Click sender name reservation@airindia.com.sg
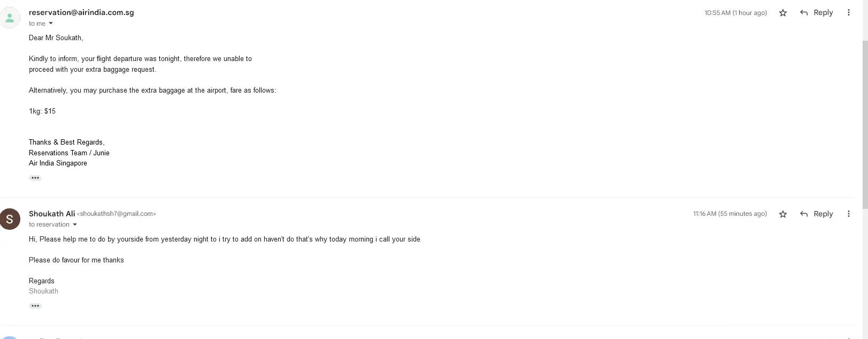Viewport: 868px width, 339px height. coord(81,12)
